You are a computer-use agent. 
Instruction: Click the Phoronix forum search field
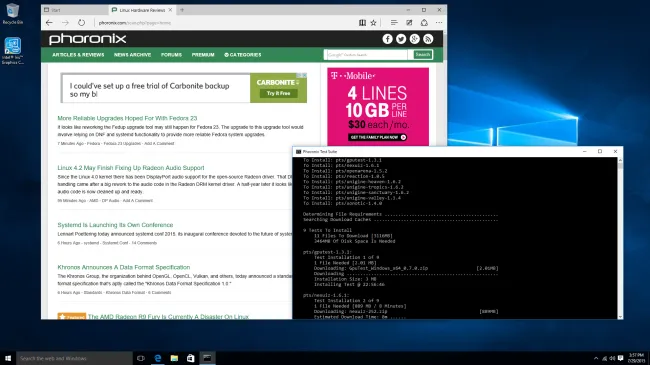(x=366, y=55)
